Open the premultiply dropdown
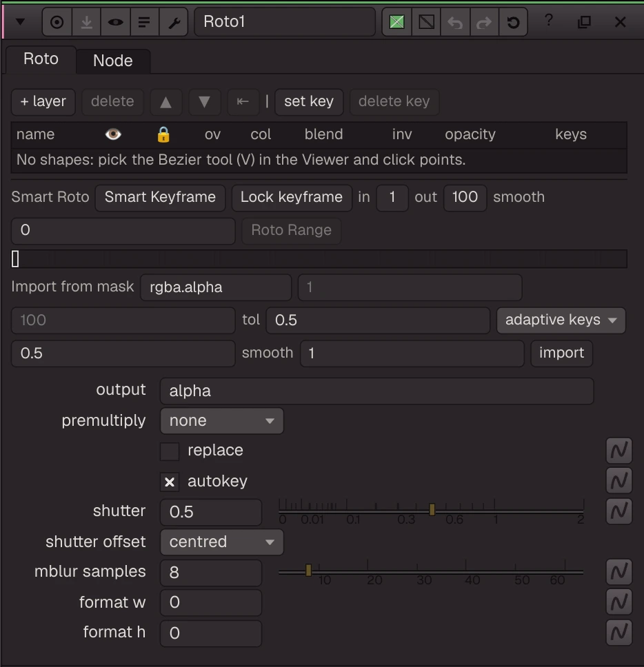 tap(222, 421)
